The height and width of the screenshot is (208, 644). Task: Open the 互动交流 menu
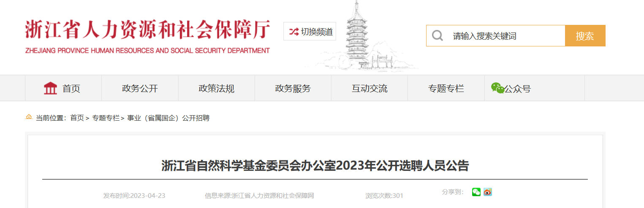(370, 89)
